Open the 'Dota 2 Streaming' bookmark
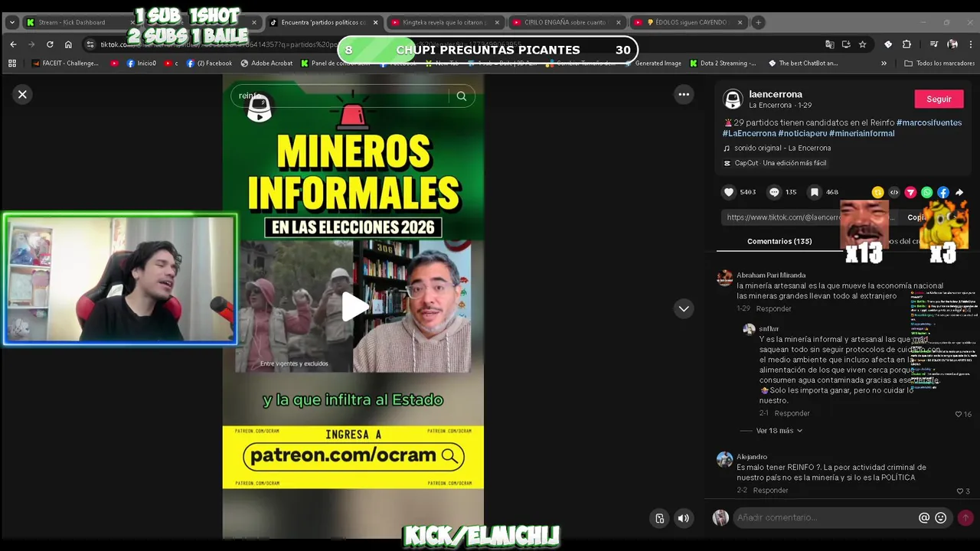Image resolution: width=980 pixels, height=551 pixels. pos(723,64)
